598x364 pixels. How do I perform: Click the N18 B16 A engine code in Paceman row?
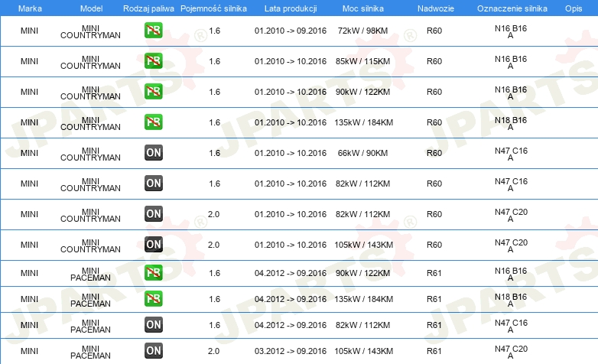click(511, 300)
